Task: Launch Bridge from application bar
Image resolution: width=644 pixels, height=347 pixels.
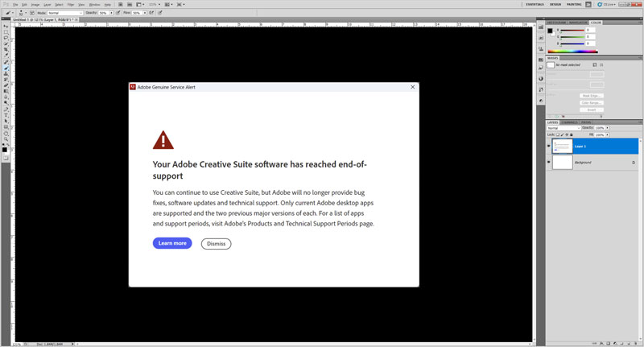Action: (x=120, y=5)
